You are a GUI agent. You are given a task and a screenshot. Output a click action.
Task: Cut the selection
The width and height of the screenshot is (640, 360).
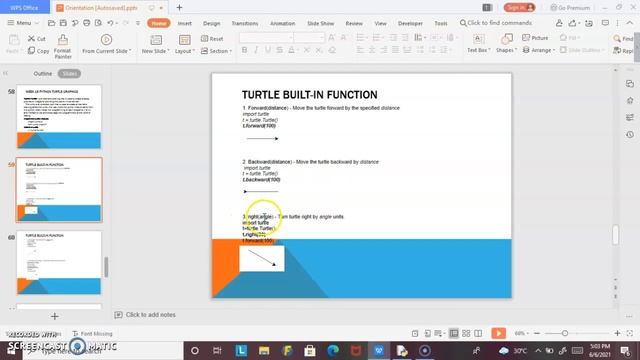click(x=36, y=38)
